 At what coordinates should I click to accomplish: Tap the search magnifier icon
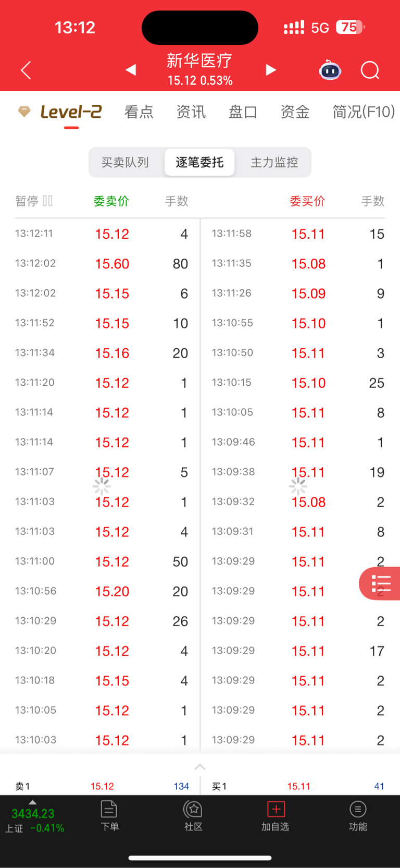click(x=370, y=70)
